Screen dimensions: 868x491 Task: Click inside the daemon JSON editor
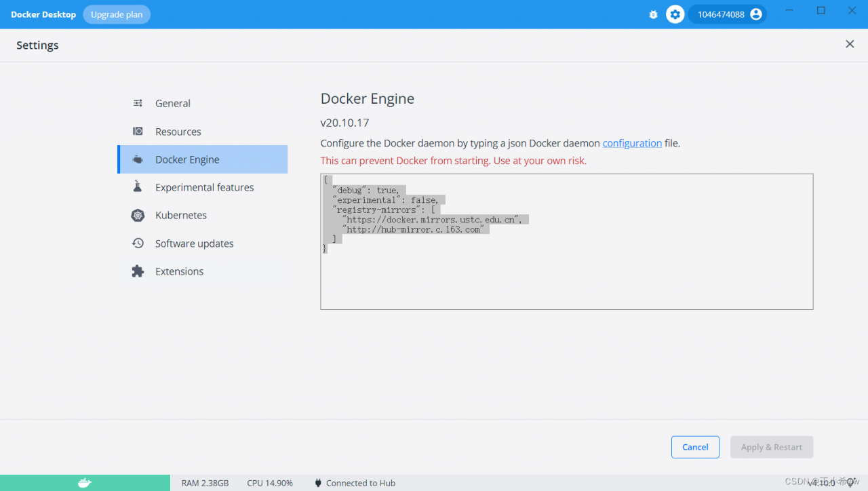(x=566, y=278)
